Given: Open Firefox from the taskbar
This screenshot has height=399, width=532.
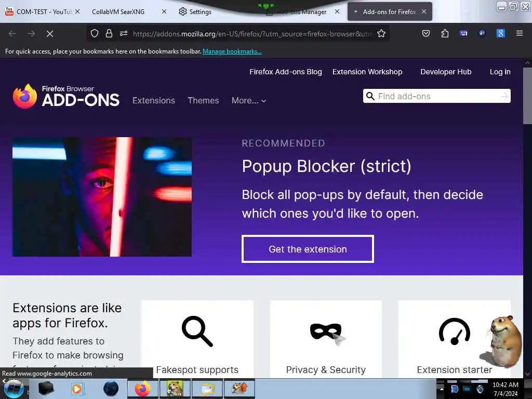Looking at the screenshot, I should coord(143,389).
